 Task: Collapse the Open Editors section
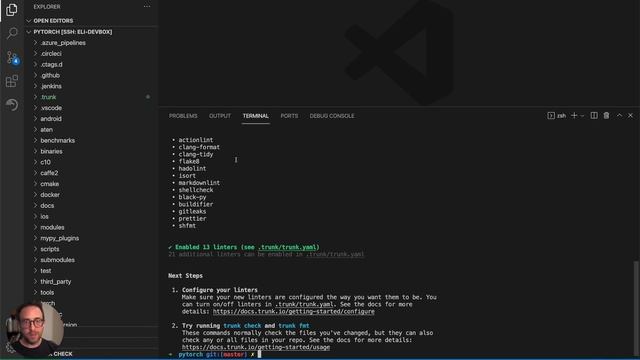tap(29, 20)
